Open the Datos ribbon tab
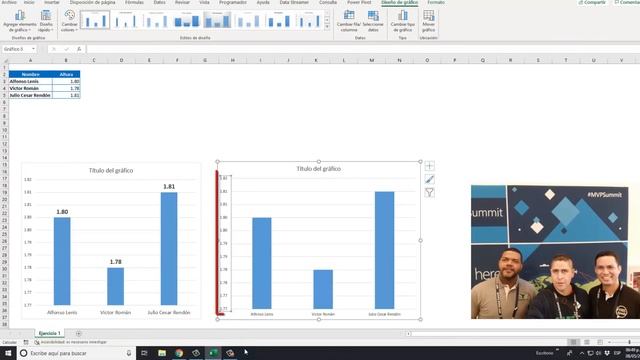 pyautogui.click(x=160, y=2)
